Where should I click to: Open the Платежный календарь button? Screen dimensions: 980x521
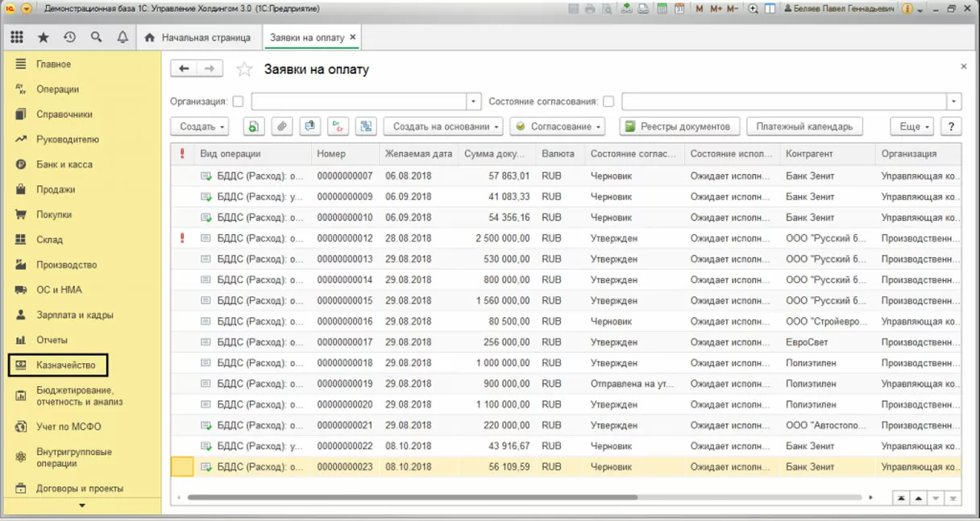tap(804, 126)
